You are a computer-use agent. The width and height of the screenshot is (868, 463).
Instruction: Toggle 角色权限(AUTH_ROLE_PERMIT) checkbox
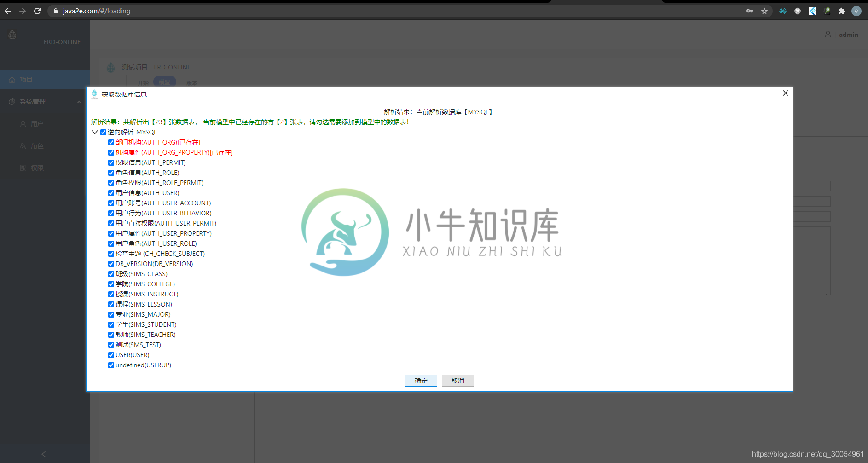[x=111, y=183]
